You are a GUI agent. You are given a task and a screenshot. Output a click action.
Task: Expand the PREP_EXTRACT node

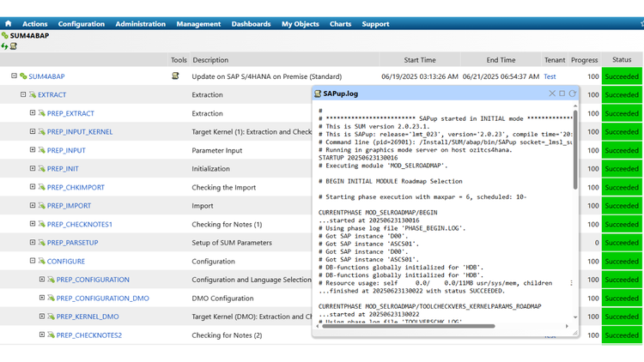coord(33,113)
